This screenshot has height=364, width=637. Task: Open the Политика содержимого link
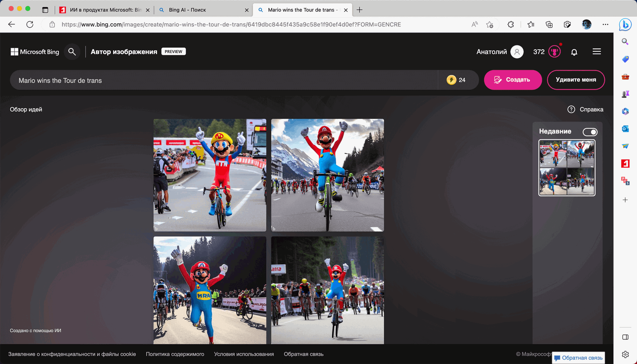click(x=175, y=354)
